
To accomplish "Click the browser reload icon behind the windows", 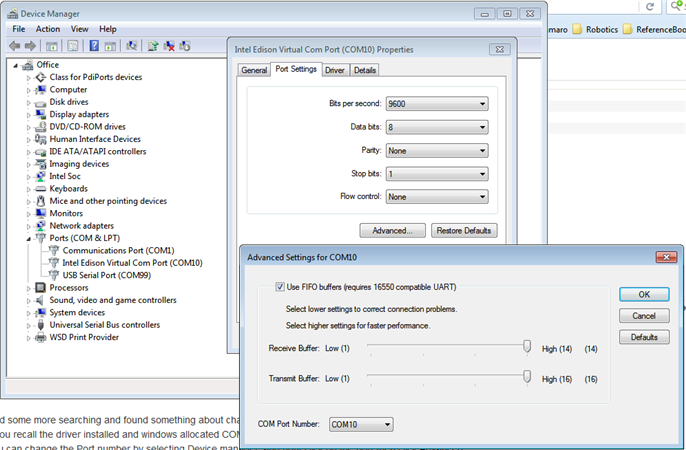I will pyautogui.click(x=650, y=7).
